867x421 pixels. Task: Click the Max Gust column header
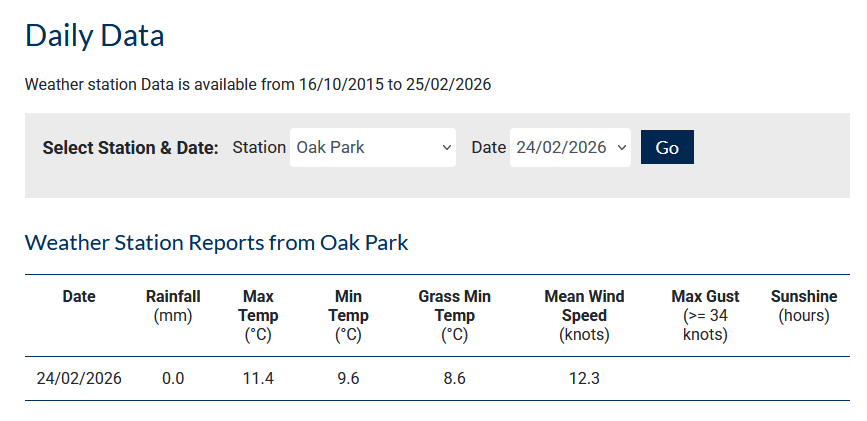point(705,315)
